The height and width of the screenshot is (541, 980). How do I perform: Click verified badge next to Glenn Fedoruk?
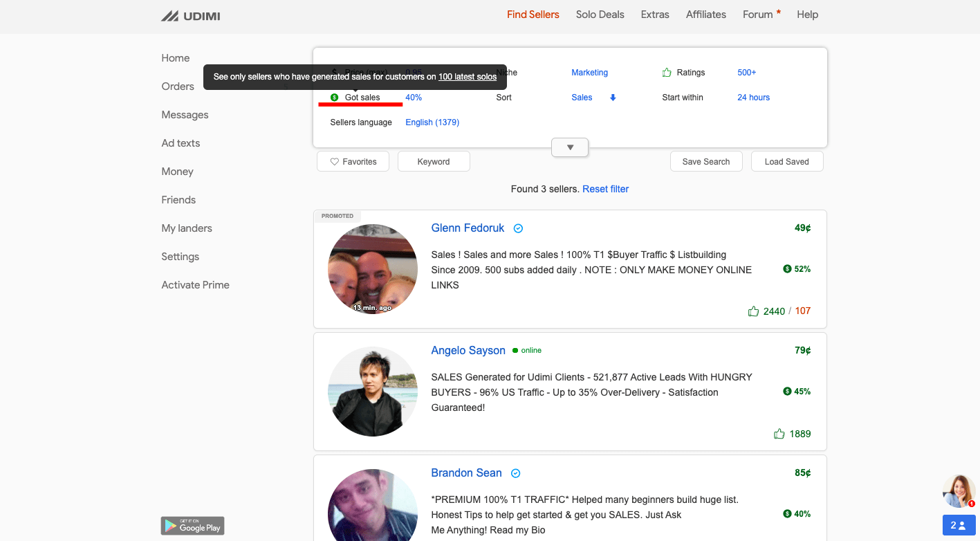coord(518,228)
